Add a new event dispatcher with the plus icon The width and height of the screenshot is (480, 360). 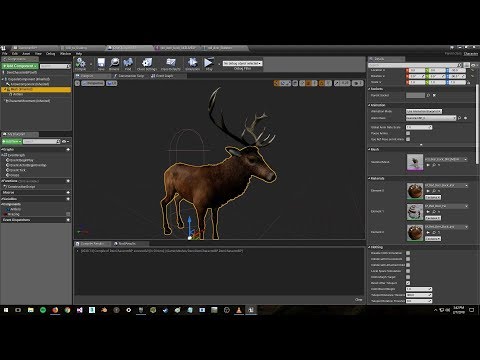coord(68,220)
